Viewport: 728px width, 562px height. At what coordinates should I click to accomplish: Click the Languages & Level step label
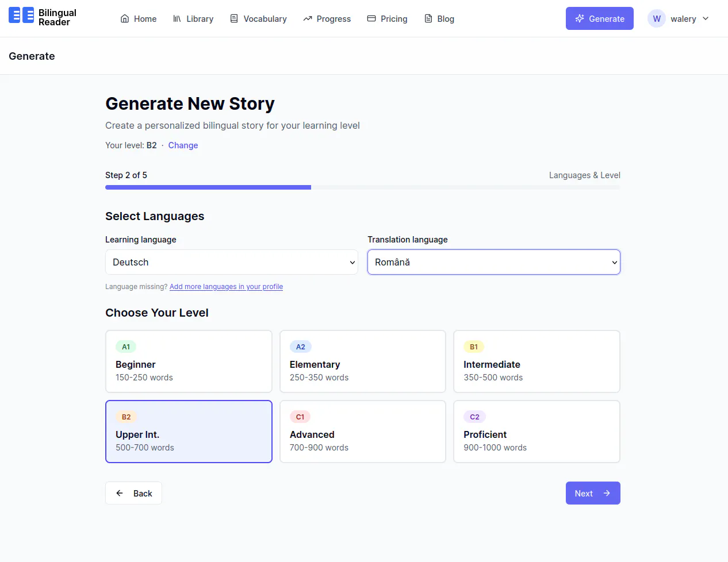585,175
